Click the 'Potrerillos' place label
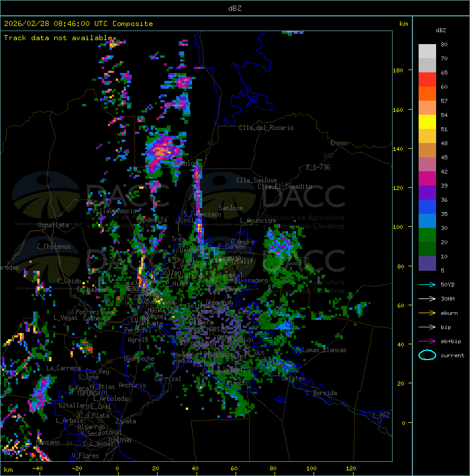470x476 pixels. 94,312
